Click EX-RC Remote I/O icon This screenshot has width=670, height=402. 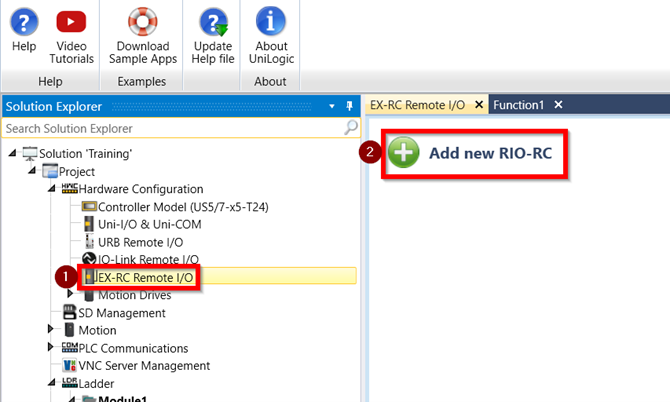[89, 277]
